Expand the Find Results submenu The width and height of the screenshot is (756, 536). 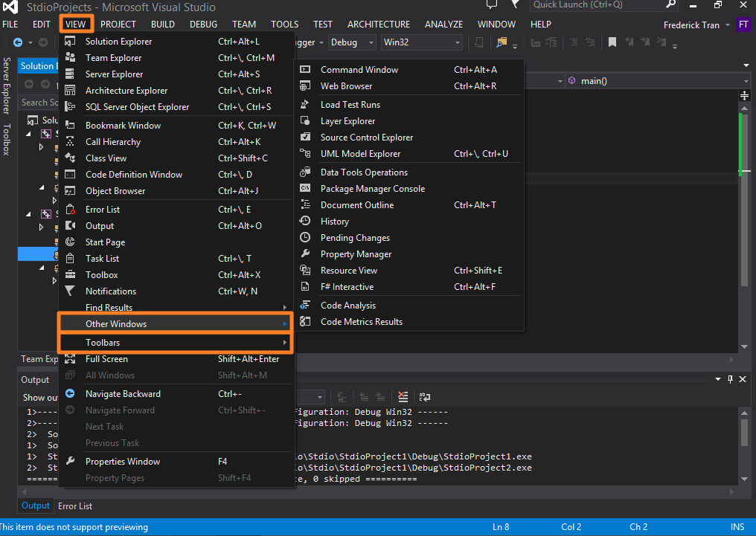click(176, 307)
